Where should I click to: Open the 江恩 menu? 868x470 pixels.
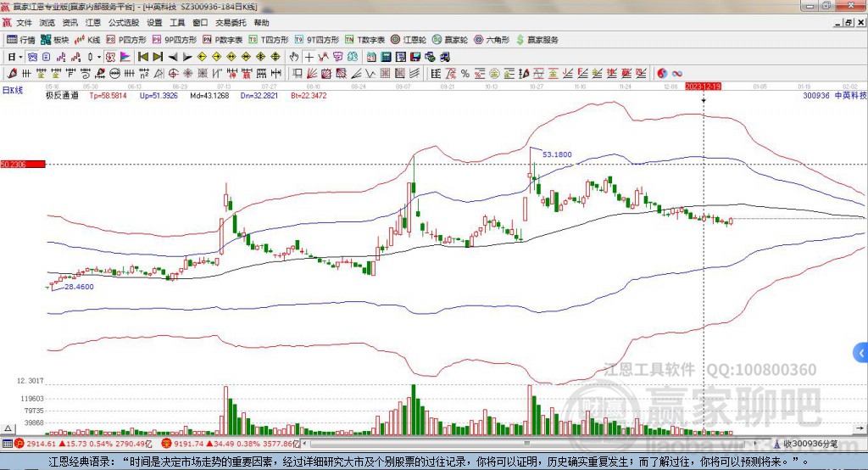coord(93,23)
